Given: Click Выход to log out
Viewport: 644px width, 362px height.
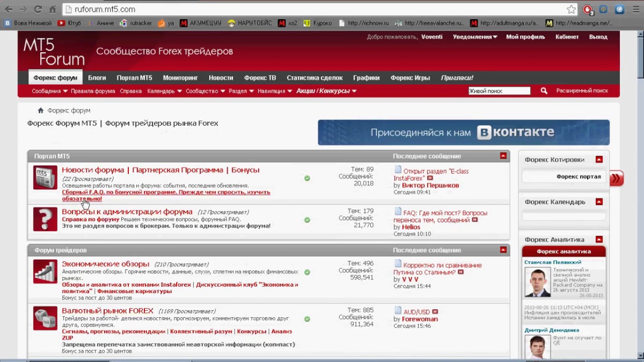Looking at the screenshot, I should pyautogui.click(x=598, y=37).
